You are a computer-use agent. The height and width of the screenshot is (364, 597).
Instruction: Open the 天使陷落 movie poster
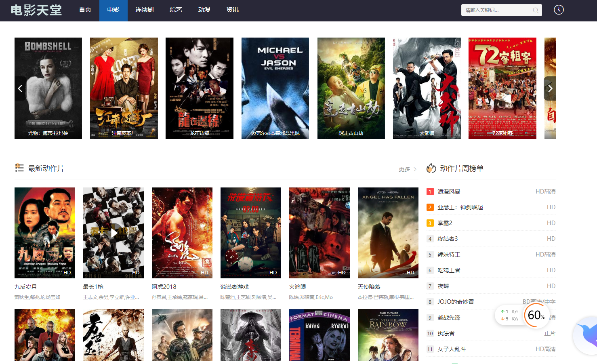coord(388,233)
